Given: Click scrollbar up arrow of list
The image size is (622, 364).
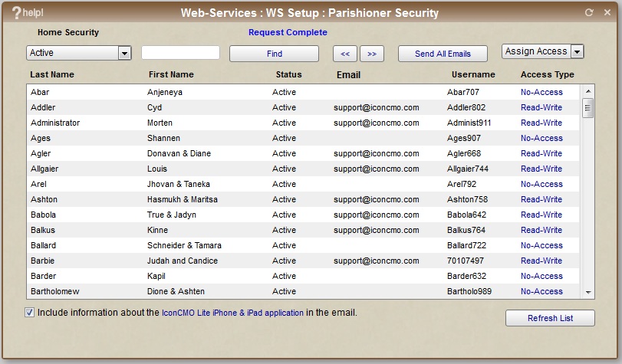Looking at the screenshot, I should tap(588, 91).
